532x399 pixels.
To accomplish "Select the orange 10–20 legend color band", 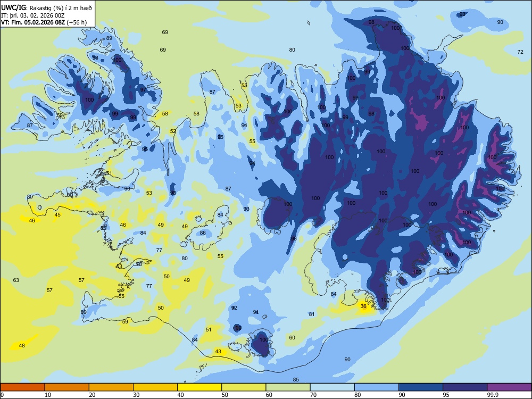I will pyautogui.click(x=67, y=387).
